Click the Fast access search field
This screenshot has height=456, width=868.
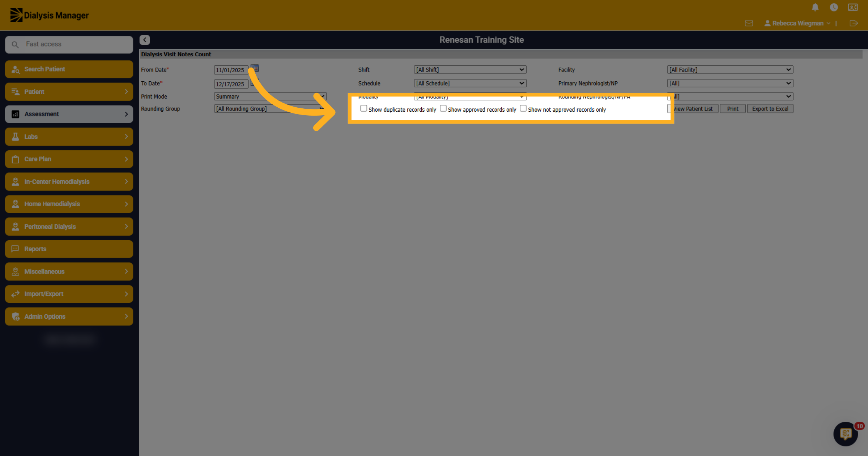(69, 44)
